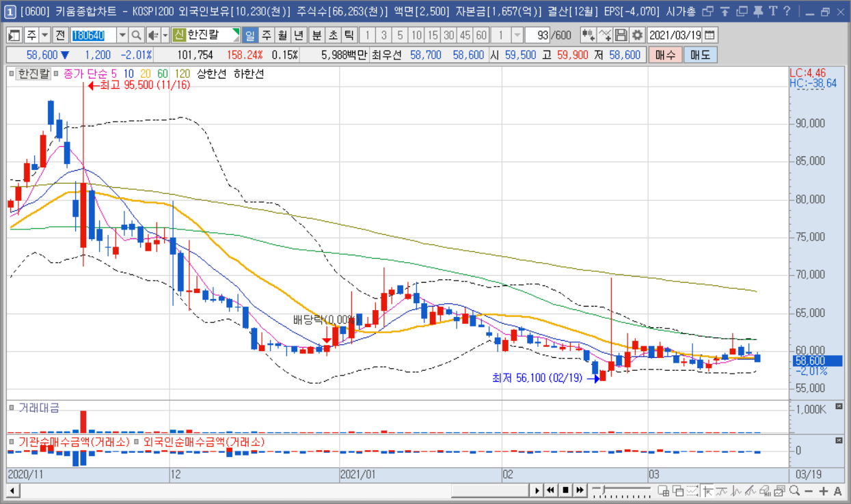Collapse the 거래대금 panel triangle button

tap(839, 407)
